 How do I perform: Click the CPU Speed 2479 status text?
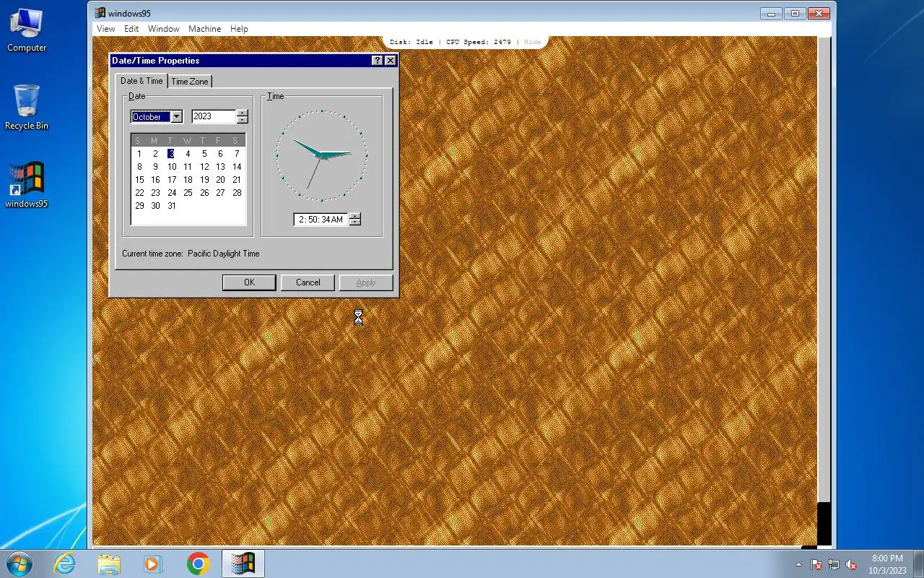478,42
